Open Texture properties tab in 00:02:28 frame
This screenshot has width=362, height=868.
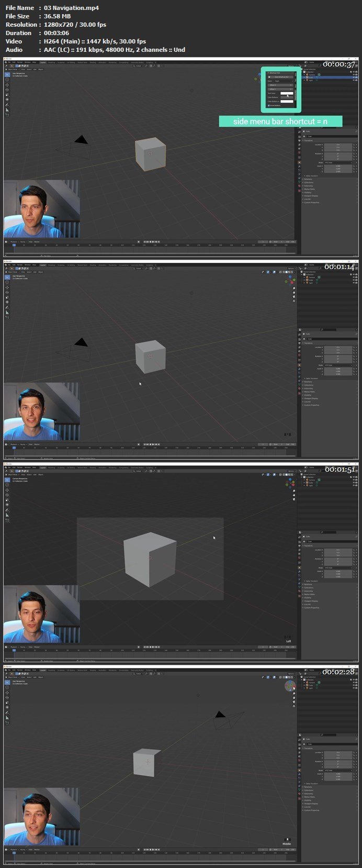[299, 798]
